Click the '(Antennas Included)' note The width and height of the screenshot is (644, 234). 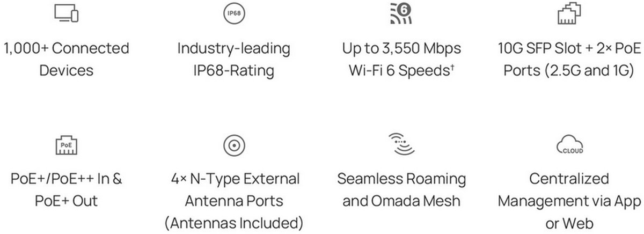(x=233, y=222)
